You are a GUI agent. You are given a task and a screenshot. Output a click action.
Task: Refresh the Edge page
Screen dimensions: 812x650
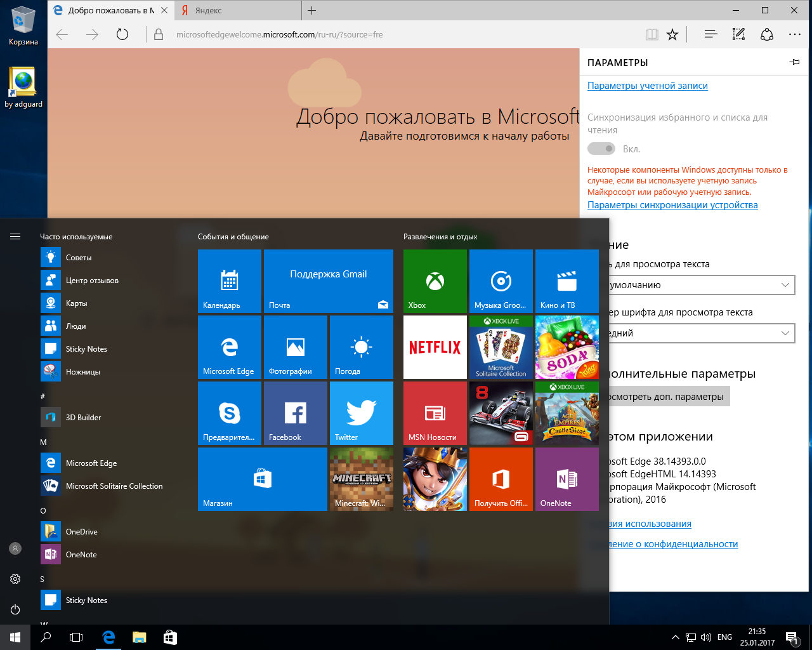(122, 34)
